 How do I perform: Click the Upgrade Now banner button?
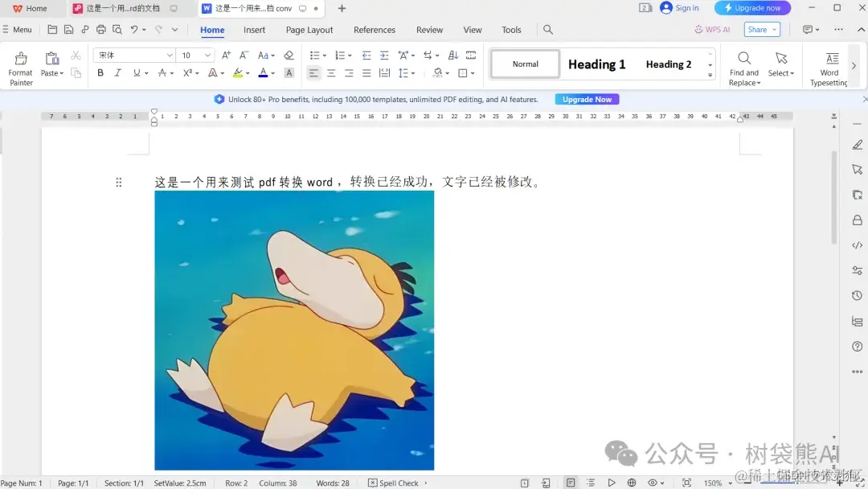click(x=587, y=99)
